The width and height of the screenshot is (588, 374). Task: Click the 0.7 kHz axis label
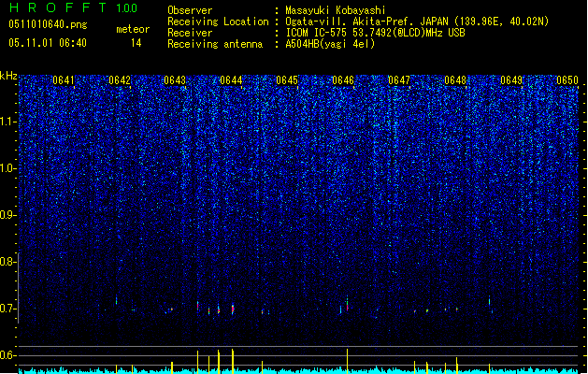point(8,309)
